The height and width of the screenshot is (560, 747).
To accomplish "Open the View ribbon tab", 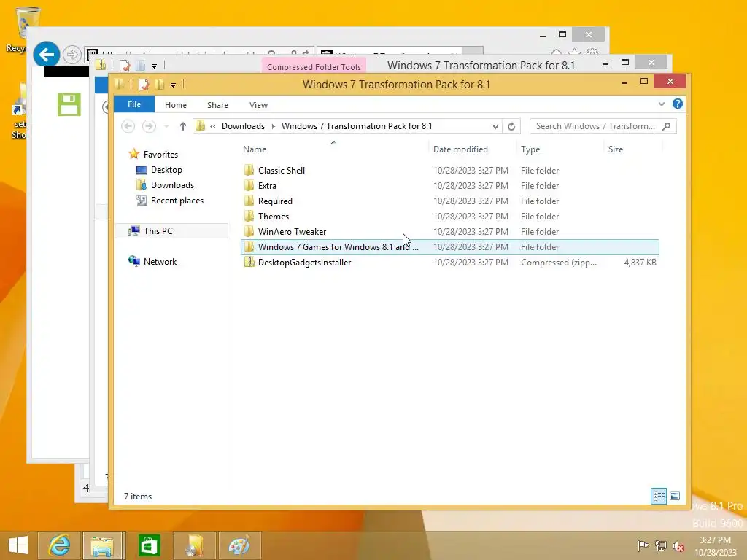I will 258,105.
